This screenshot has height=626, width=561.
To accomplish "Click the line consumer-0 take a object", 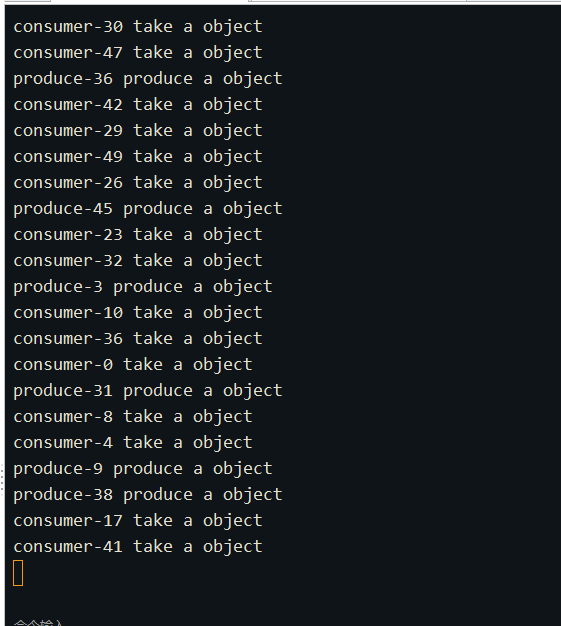I will (133, 365).
